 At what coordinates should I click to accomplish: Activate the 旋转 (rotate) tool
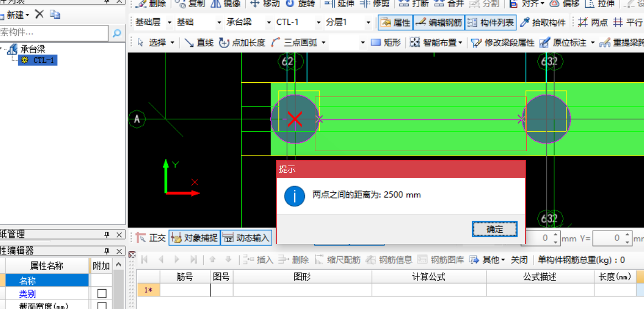coord(300,4)
